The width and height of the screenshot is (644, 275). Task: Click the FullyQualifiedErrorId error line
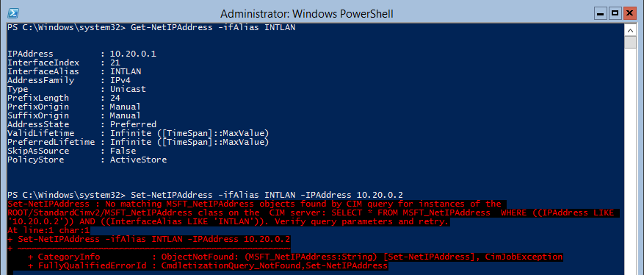tap(208, 265)
